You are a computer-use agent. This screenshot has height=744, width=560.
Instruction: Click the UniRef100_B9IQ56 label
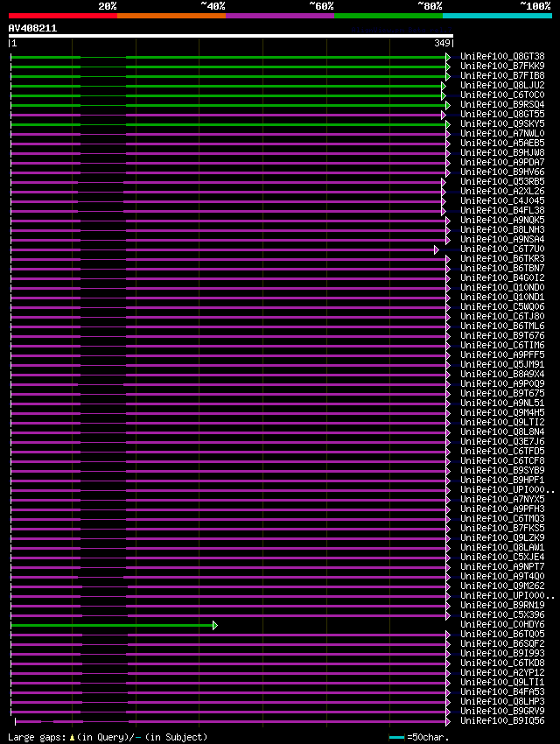pyautogui.click(x=502, y=721)
